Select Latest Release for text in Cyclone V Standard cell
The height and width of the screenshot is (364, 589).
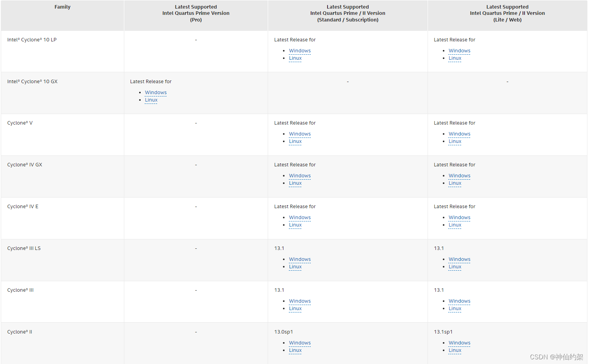pos(295,123)
